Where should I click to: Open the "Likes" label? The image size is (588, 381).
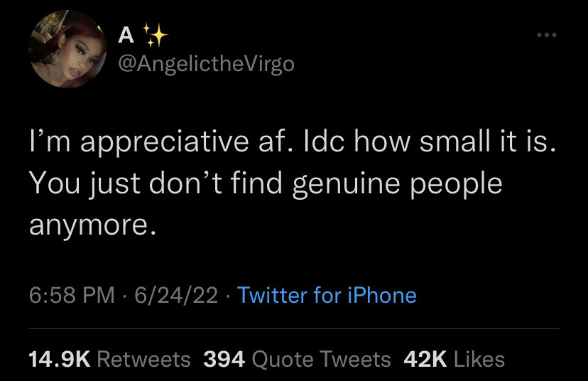(x=479, y=359)
